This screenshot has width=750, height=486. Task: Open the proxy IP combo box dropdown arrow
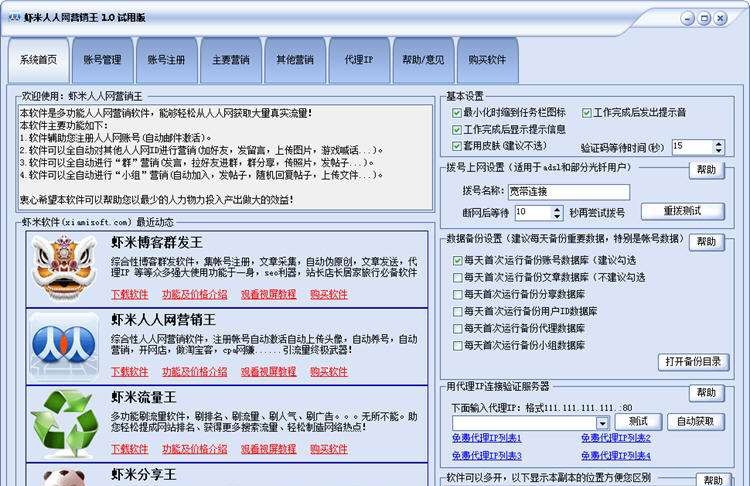(602, 423)
